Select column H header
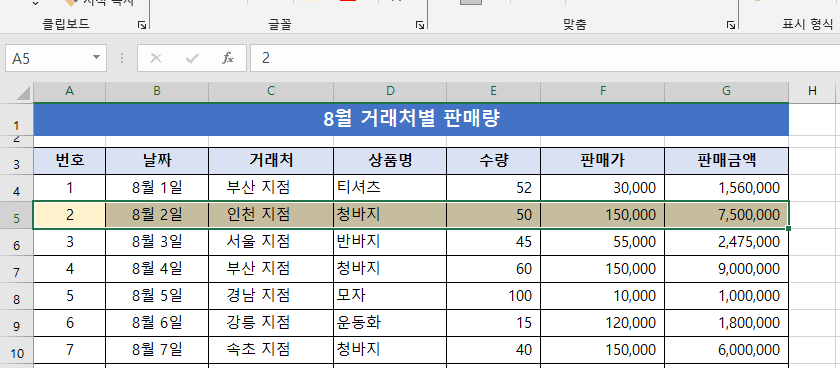Screen dimensions: 840x368 [813, 92]
